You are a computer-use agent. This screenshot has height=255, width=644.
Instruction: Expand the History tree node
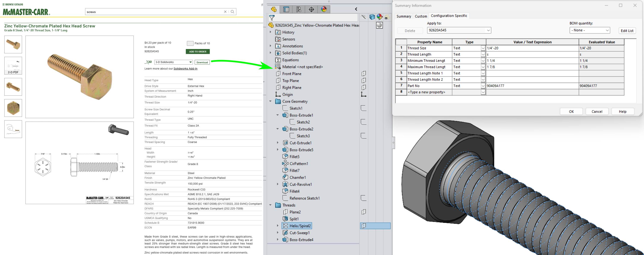270,32
